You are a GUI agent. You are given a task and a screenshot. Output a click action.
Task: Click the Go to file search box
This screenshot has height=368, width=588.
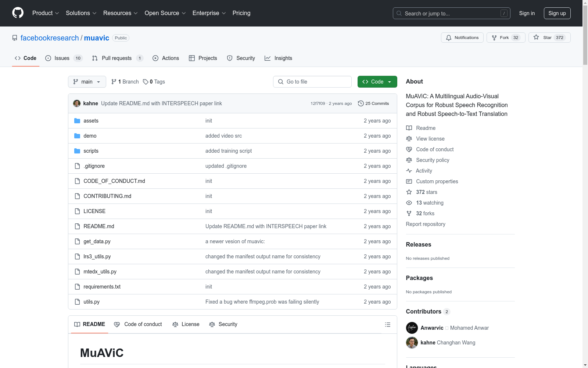[x=312, y=82]
